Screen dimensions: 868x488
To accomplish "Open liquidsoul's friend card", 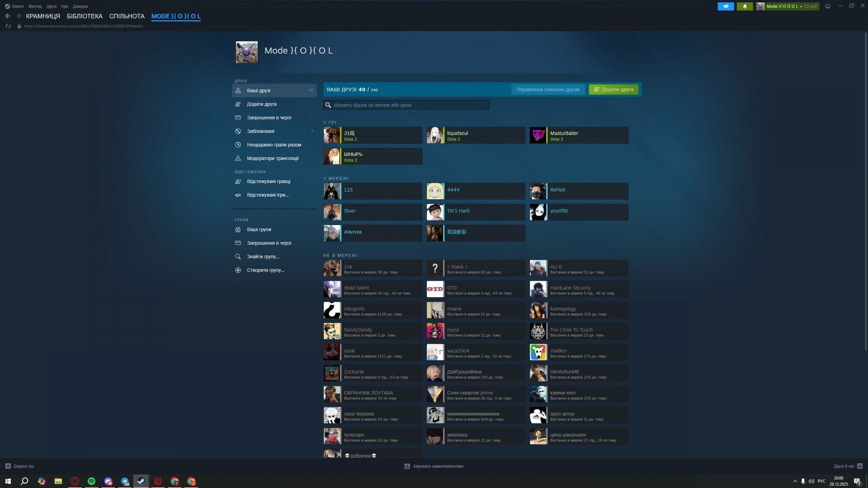I will (x=476, y=136).
